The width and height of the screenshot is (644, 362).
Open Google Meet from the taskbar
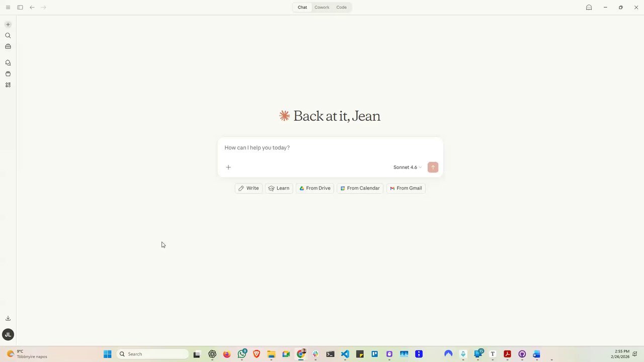pos(286,354)
